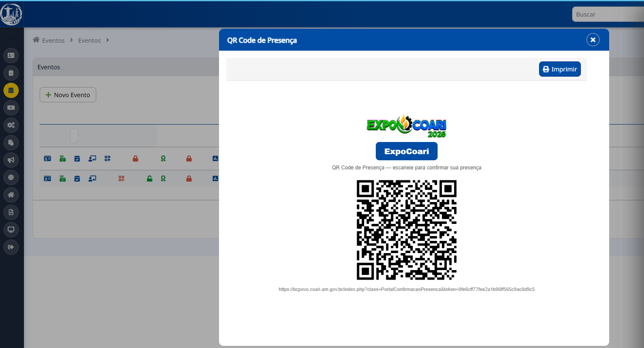
Task: Click the breadcrumb home icon beside Eventos
Action: pyautogui.click(x=36, y=40)
